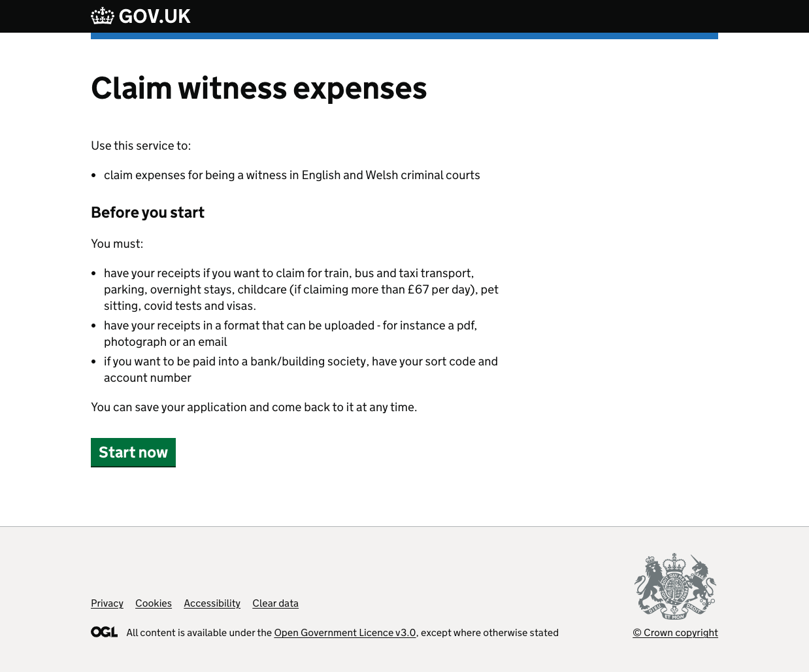Image resolution: width=809 pixels, height=672 pixels.
Task: Click the royal coat of arms crest
Action: point(675,586)
